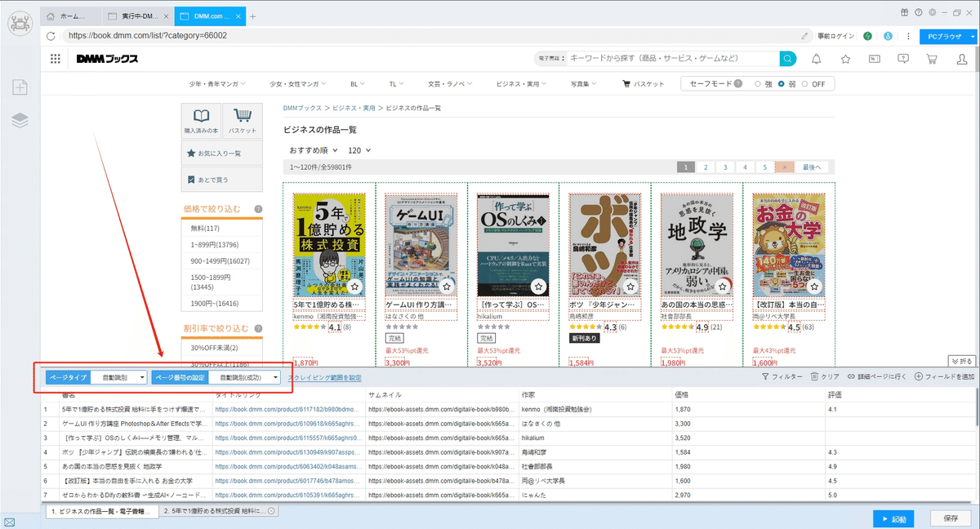This screenshot has width=980, height=529.
Task: Click the バスケット cart icon button in sidebar
Action: coord(243,121)
